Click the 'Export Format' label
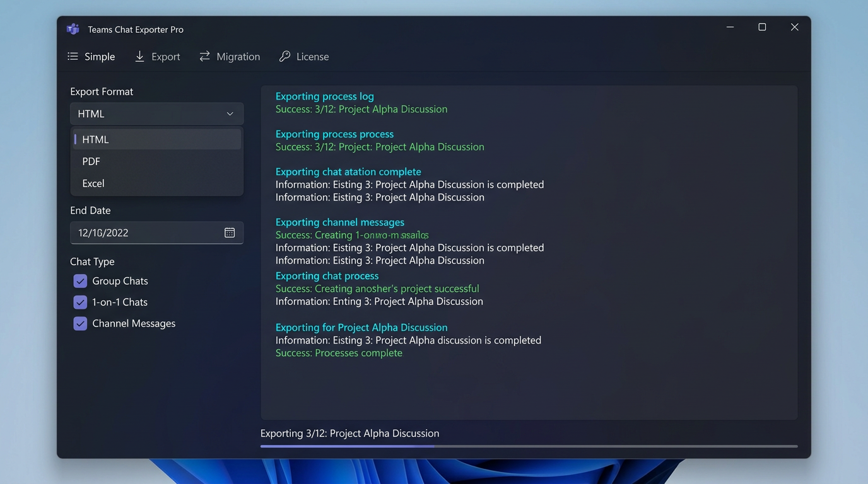868x484 pixels. click(102, 92)
